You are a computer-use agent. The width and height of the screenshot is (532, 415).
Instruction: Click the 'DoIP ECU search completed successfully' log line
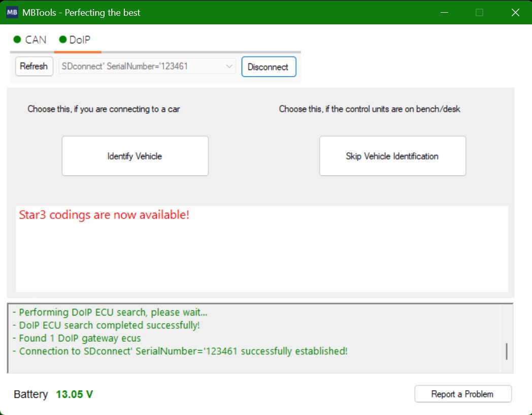click(109, 325)
